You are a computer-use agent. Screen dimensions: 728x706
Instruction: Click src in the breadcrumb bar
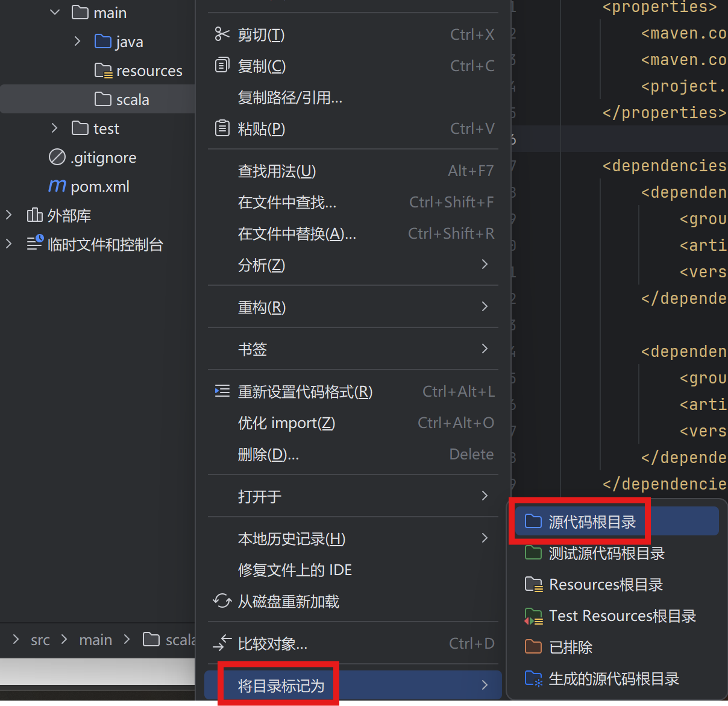pyautogui.click(x=40, y=640)
